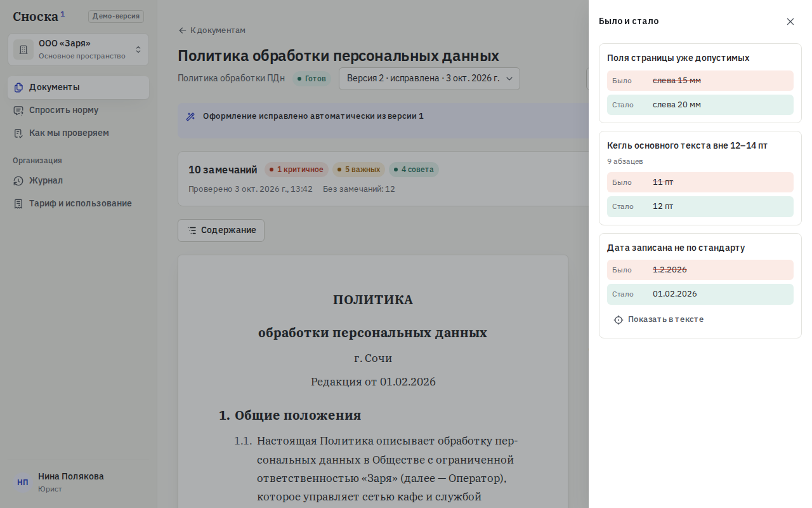Click the Спросить норму chat icon
Screen dimensions: 812x508
click(x=18, y=110)
